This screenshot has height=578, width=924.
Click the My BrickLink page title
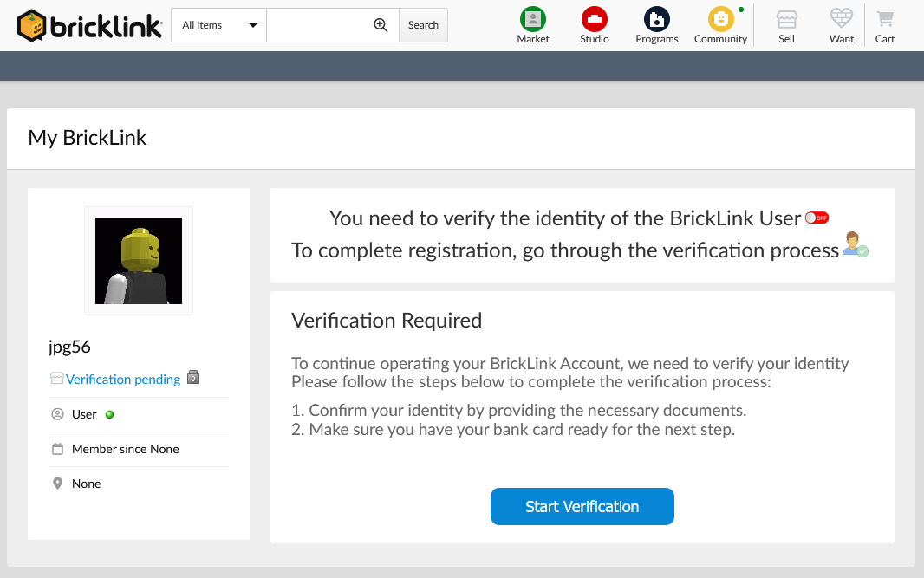[88, 138]
